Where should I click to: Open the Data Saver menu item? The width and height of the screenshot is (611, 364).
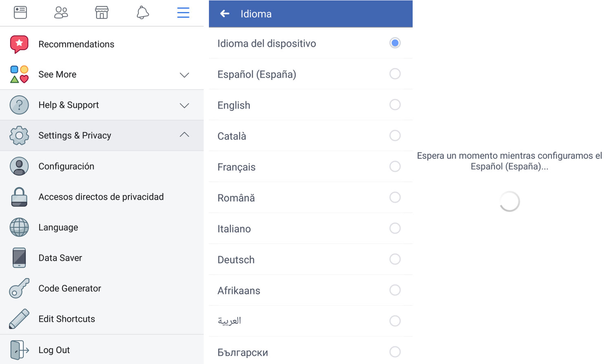(x=60, y=258)
